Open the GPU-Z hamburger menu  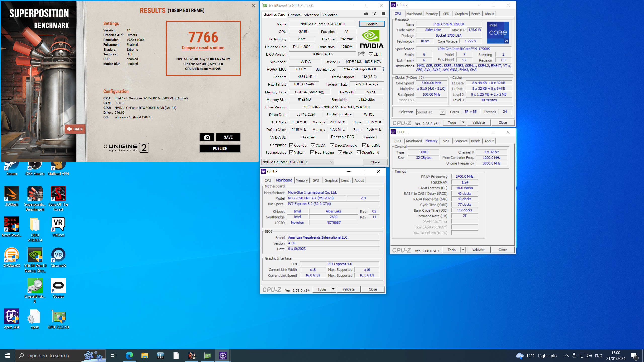coord(383,14)
